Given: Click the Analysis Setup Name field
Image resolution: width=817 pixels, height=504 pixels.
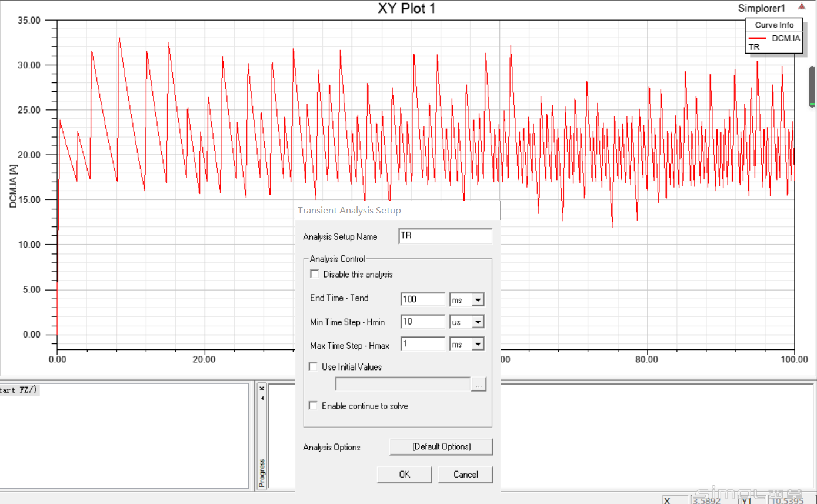Looking at the screenshot, I should (445, 236).
